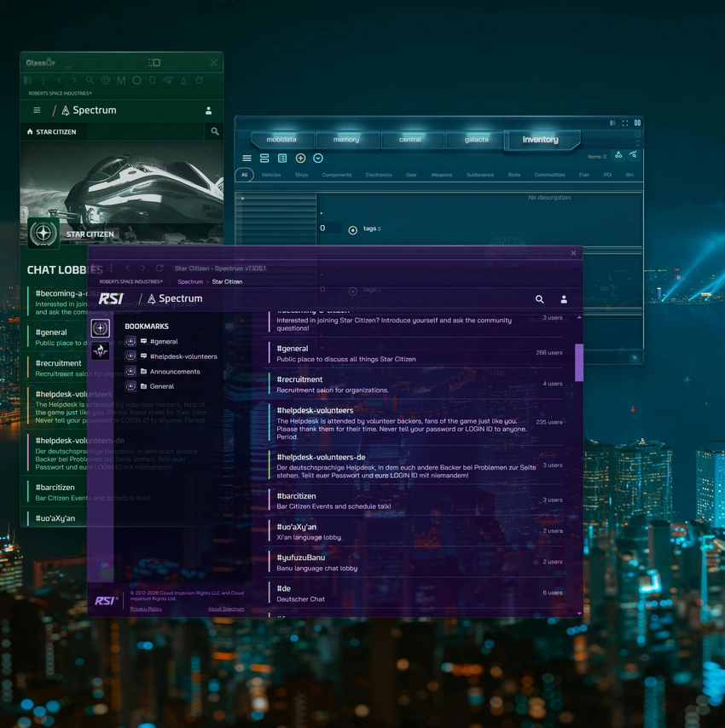Select the home icon beside STAR CITIZEN
The image size is (725, 728).
click(x=29, y=131)
